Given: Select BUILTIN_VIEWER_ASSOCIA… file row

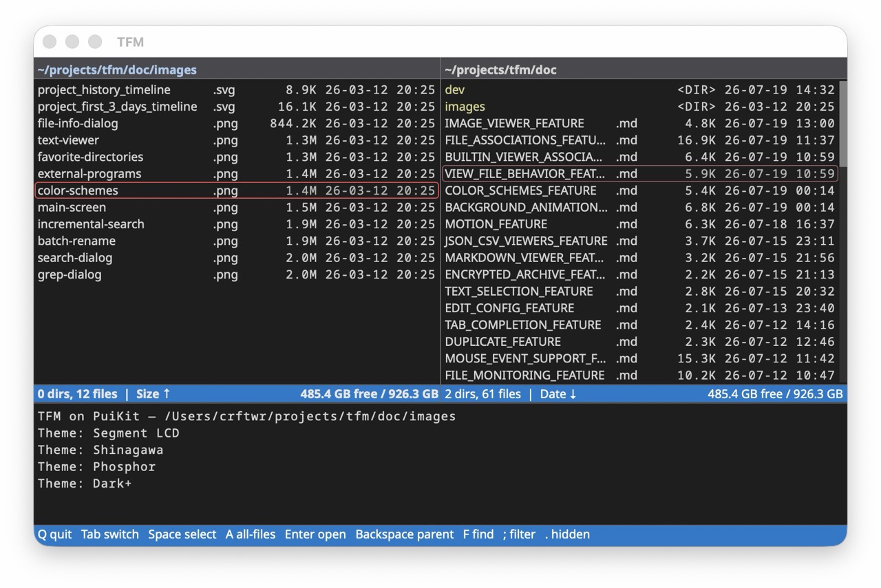Looking at the screenshot, I should [640, 157].
